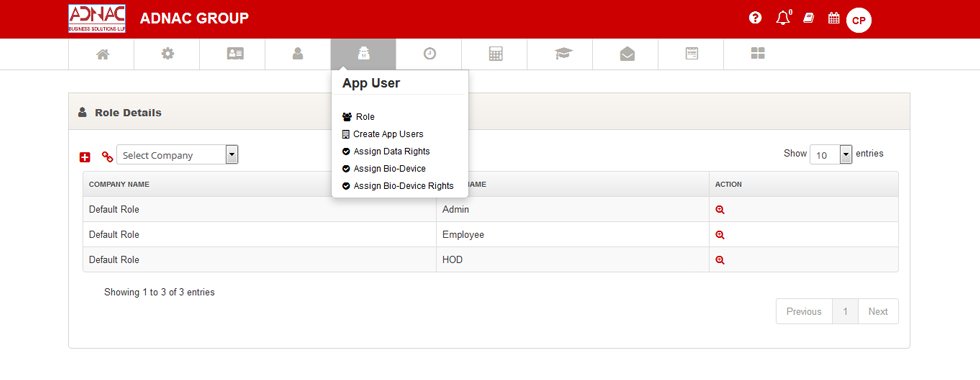Select Role from App User menu
The image size is (980, 380).
(359, 117)
